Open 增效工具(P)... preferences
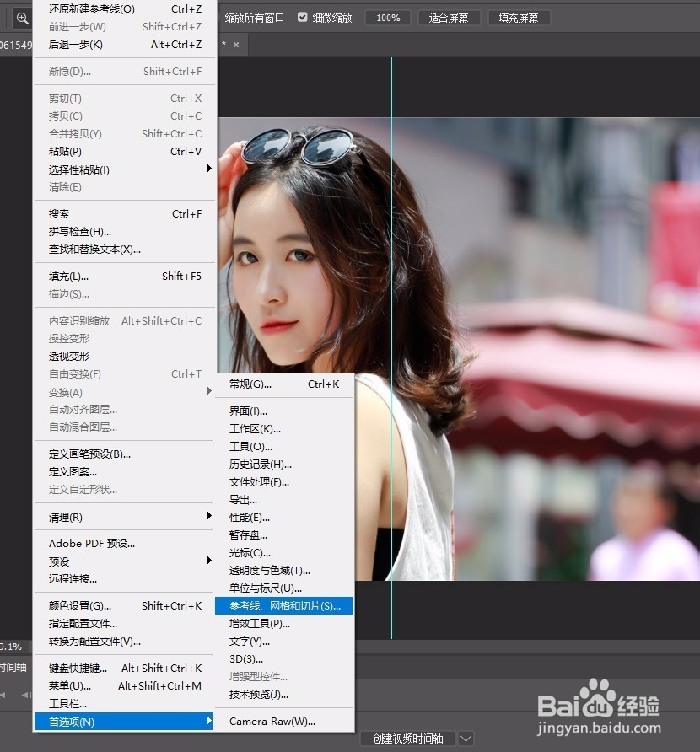700x752 pixels. tap(284, 624)
